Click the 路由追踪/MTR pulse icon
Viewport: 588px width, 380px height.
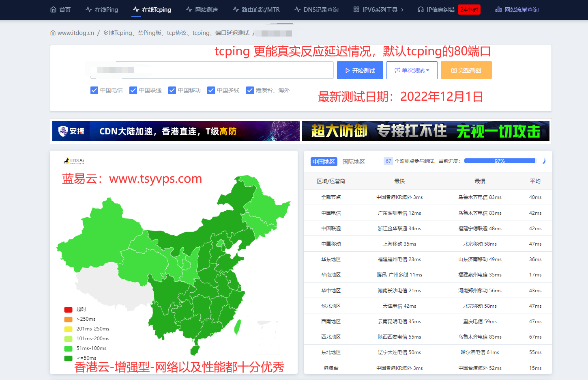click(x=236, y=9)
